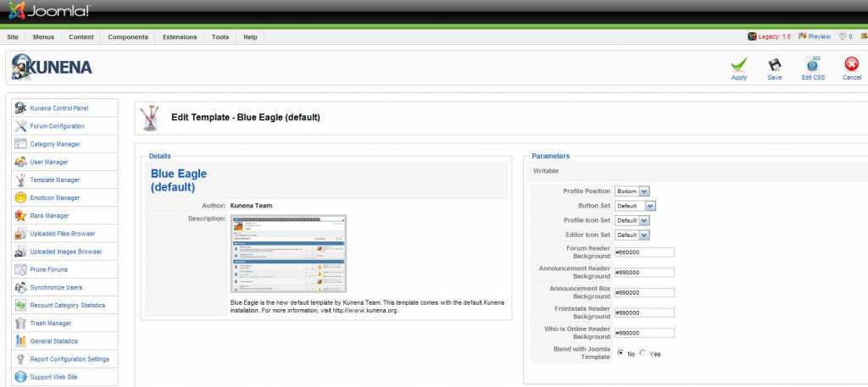The height and width of the screenshot is (387, 868).
Task: Open General Statistics chart icon
Action: [21, 340]
